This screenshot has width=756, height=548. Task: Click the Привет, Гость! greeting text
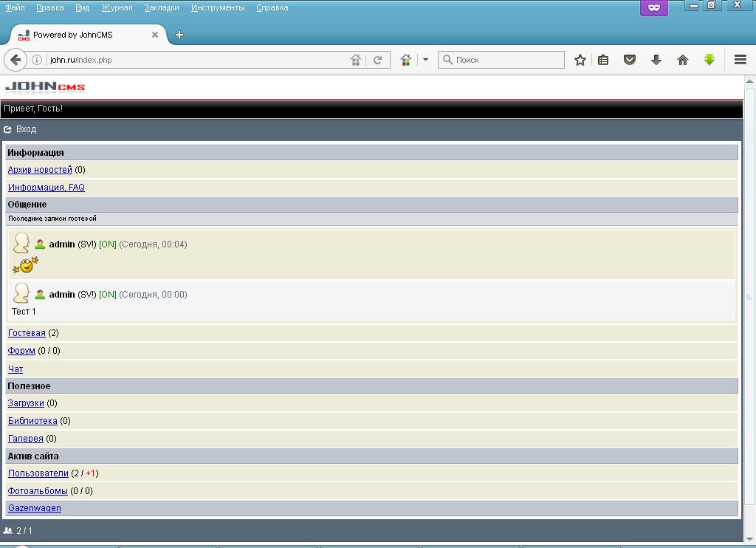pos(33,109)
